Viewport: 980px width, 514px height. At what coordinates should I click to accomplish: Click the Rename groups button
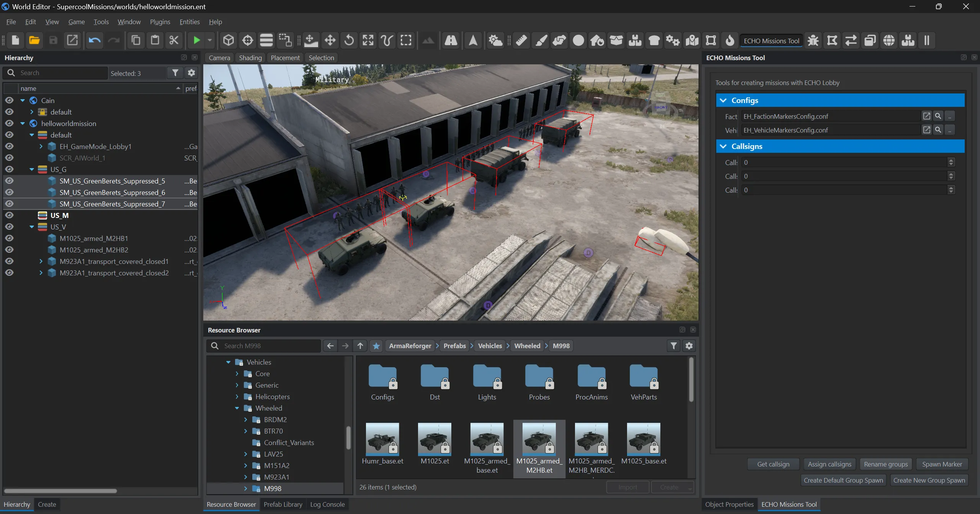[x=886, y=464]
